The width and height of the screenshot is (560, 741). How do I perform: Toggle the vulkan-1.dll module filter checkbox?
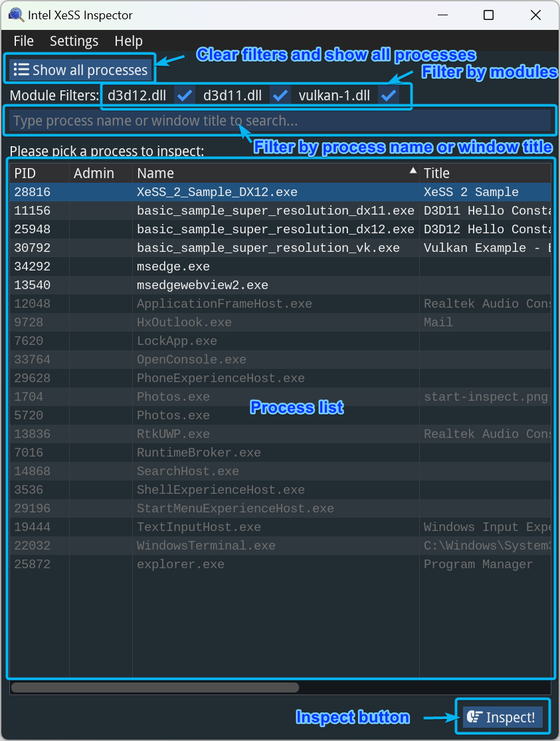[389, 96]
